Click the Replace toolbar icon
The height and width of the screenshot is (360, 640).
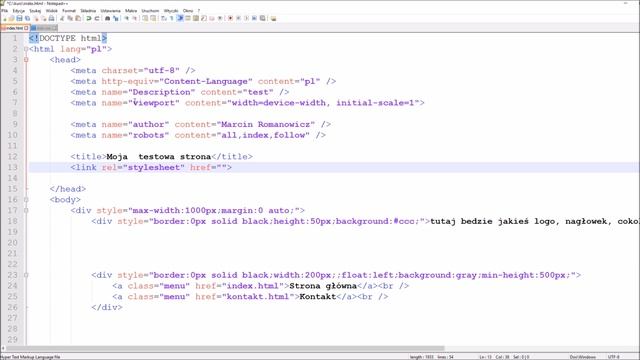[116, 18]
